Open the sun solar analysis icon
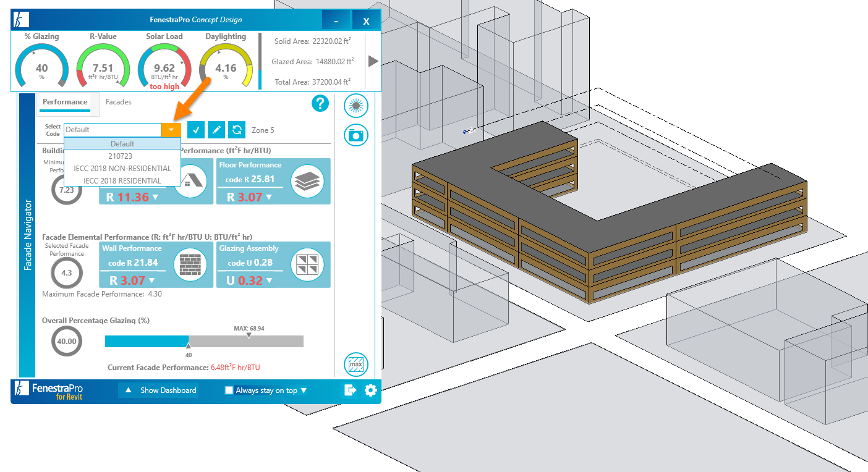Image resolution: width=868 pixels, height=472 pixels. click(355, 106)
